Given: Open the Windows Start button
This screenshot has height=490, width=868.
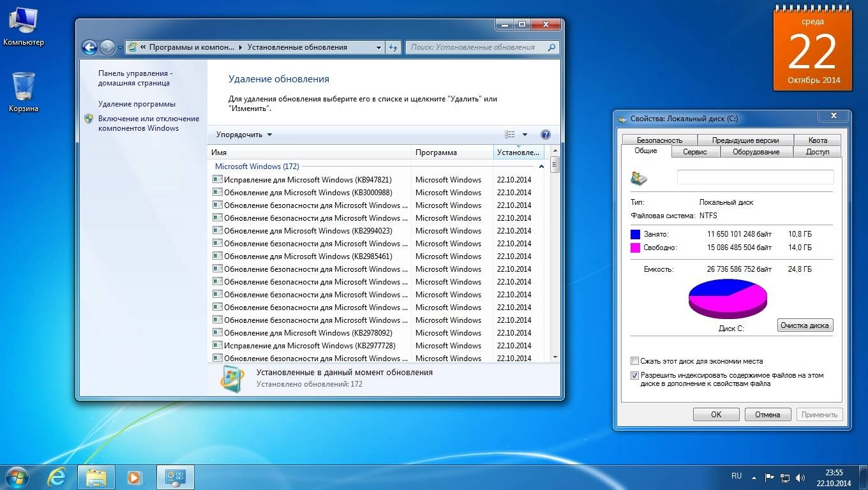Looking at the screenshot, I should click(16, 477).
